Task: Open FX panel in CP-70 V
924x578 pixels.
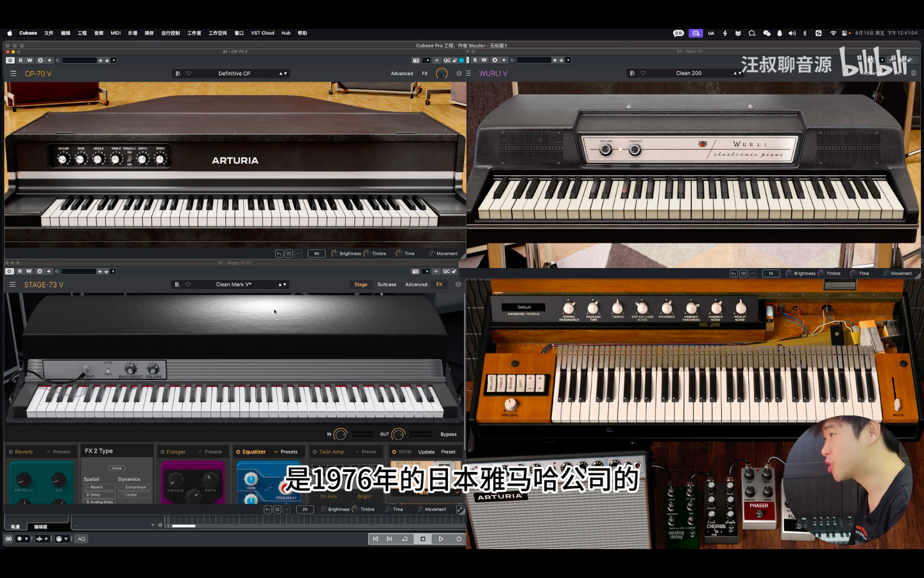Action: 425,73
